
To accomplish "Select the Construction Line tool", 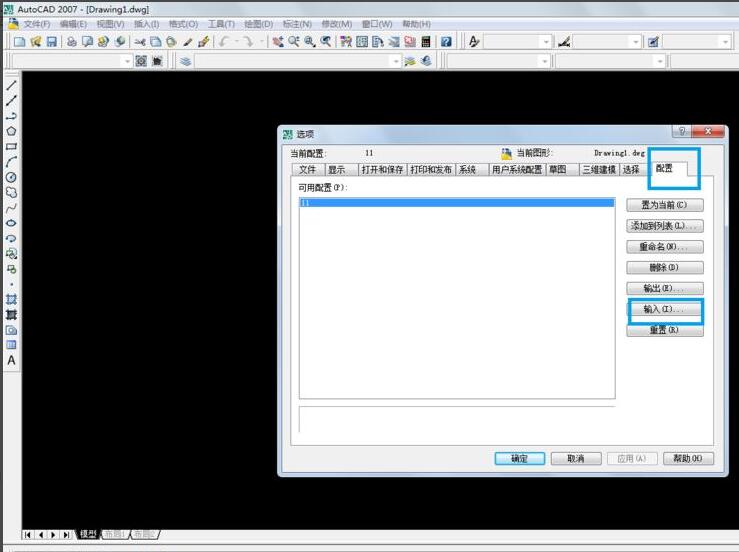I will click(11, 100).
